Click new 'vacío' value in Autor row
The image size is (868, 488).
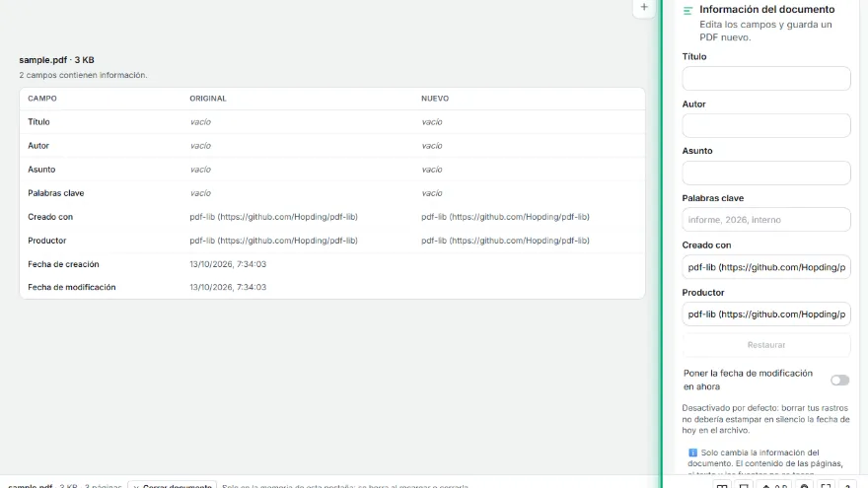point(432,146)
